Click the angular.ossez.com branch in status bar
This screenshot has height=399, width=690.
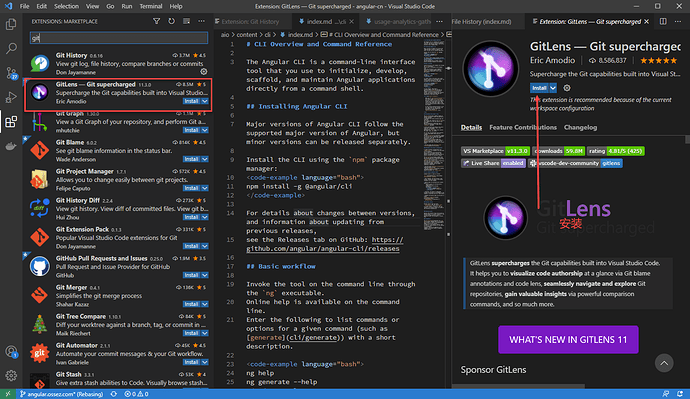click(61, 394)
